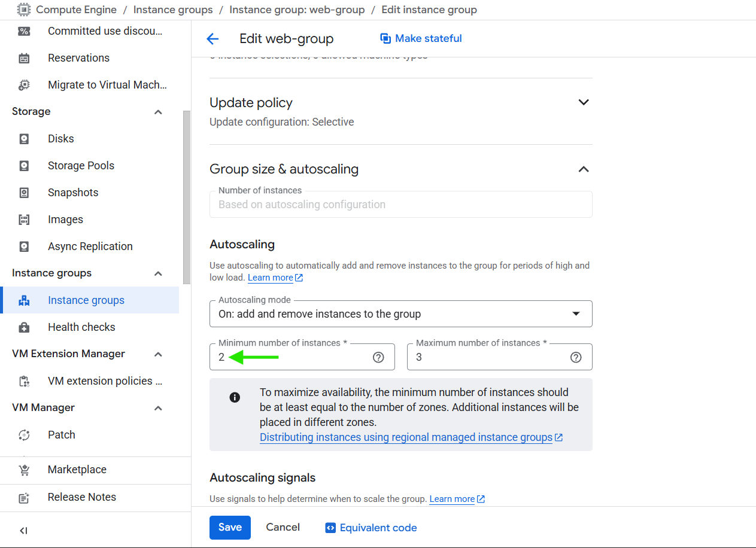Collapse the Storage section
Viewport: 756px width, 548px height.
point(158,112)
